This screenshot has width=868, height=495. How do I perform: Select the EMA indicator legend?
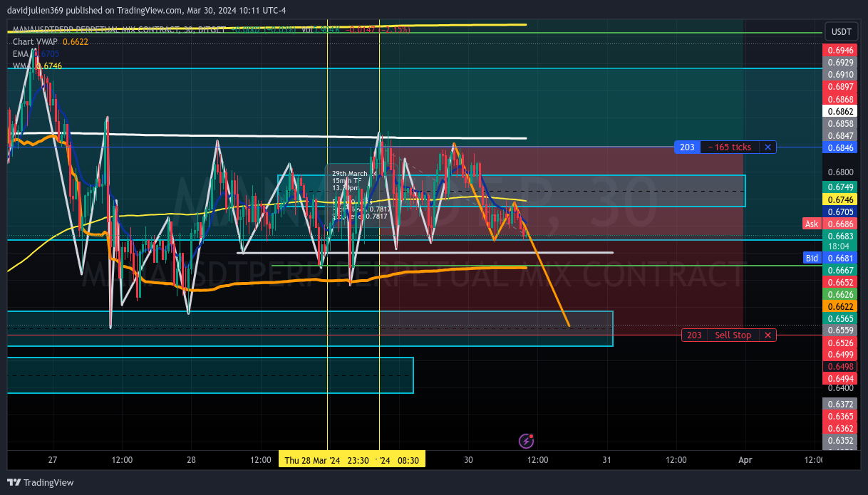36,53
